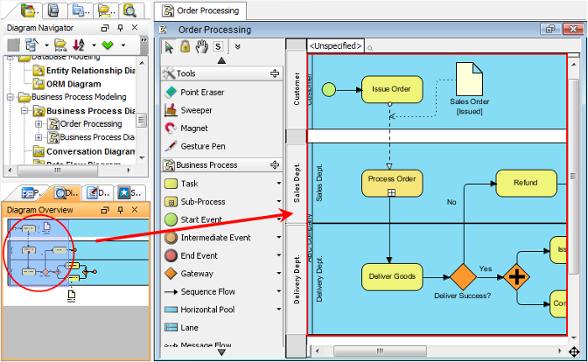The height and width of the screenshot is (362, 588).
Task: Open Task shape variants dropdown arrow
Action: 279,183
